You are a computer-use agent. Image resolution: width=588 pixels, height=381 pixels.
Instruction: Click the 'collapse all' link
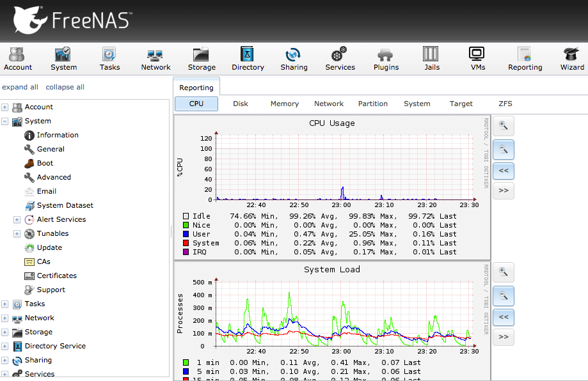[x=65, y=87]
